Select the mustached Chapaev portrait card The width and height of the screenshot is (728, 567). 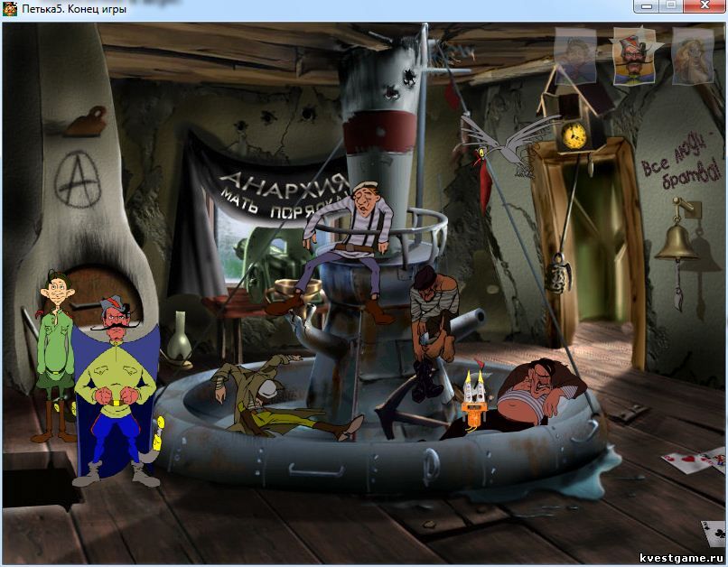click(x=635, y=58)
